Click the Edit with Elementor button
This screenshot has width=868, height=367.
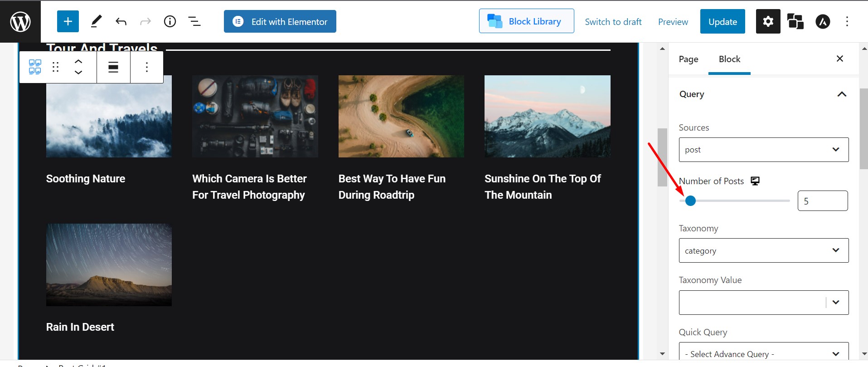click(280, 21)
